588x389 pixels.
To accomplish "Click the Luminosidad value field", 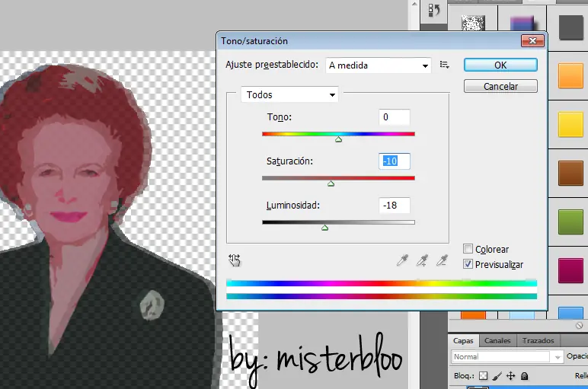I will 394,206.
